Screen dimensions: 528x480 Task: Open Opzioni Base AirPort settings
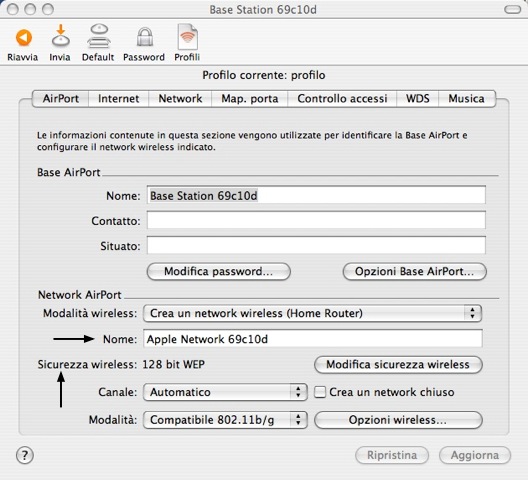(415, 271)
